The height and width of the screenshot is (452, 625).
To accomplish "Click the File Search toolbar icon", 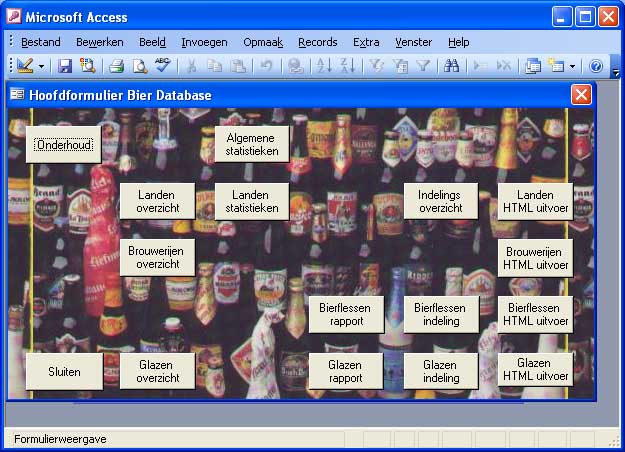I will point(88,66).
